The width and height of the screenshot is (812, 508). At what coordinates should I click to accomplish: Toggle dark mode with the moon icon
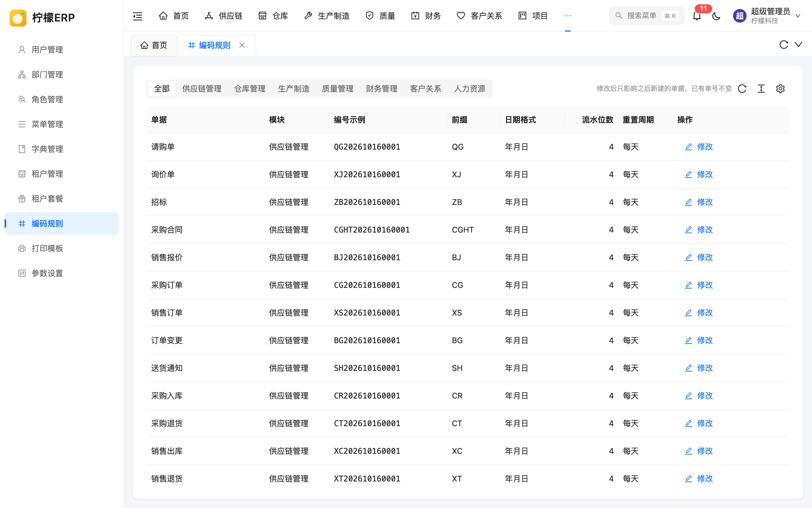coord(716,16)
